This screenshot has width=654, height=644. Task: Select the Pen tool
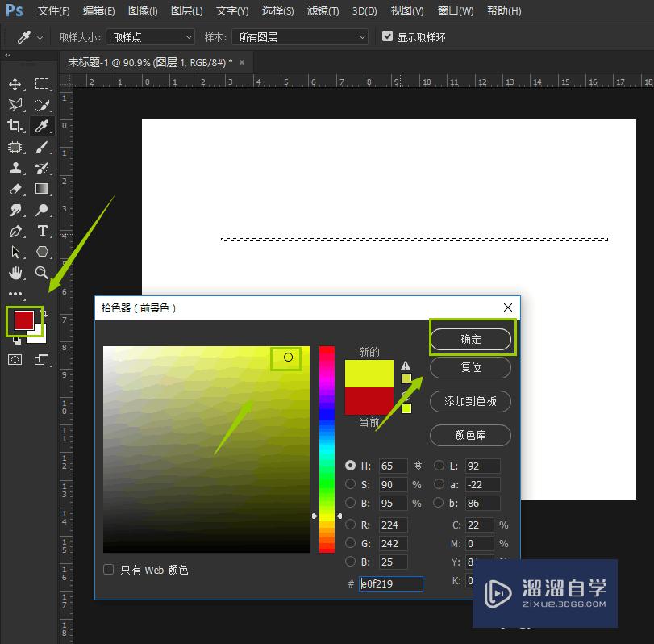click(15, 231)
